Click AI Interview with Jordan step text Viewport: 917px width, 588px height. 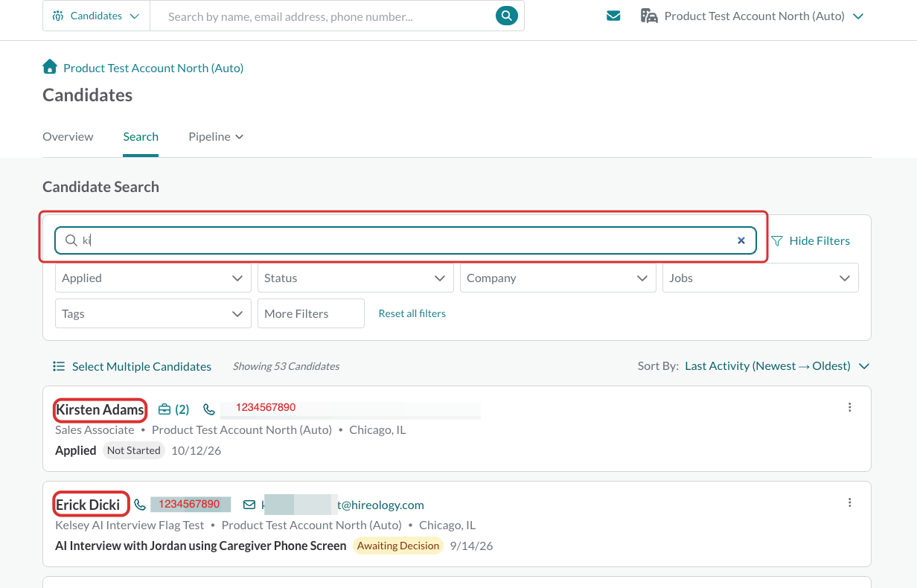coord(201,546)
